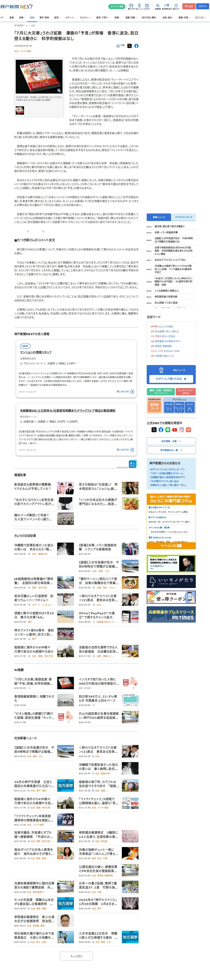Switch to 新着ニュース tab
The height and width of the screenshot is (980, 210).
[159, 217]
